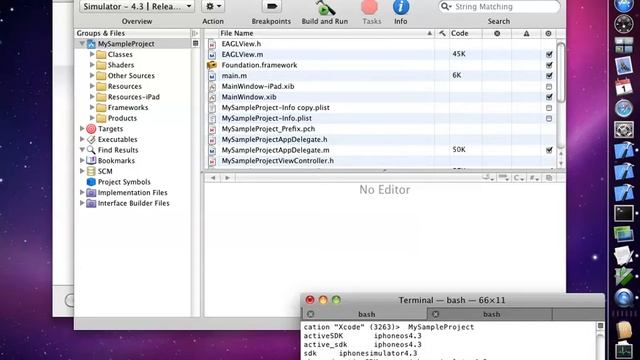
Task: Sort by Code column header
Action: (x=465, y=33)
